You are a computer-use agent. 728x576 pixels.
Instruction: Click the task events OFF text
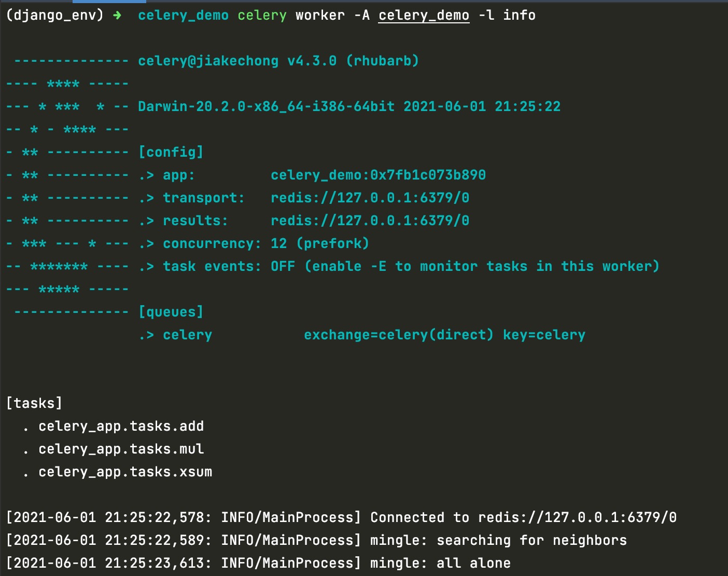[283, 267]
